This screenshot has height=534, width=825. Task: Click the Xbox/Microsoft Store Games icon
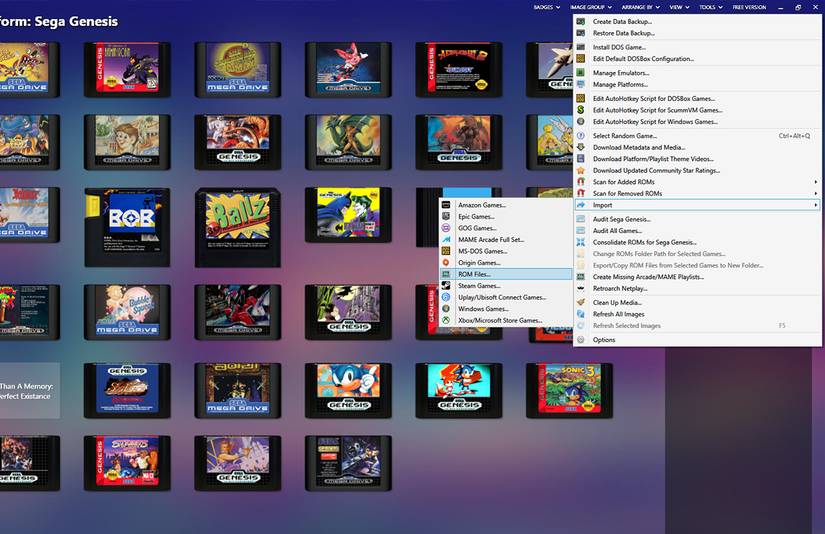tap(447, 321)
